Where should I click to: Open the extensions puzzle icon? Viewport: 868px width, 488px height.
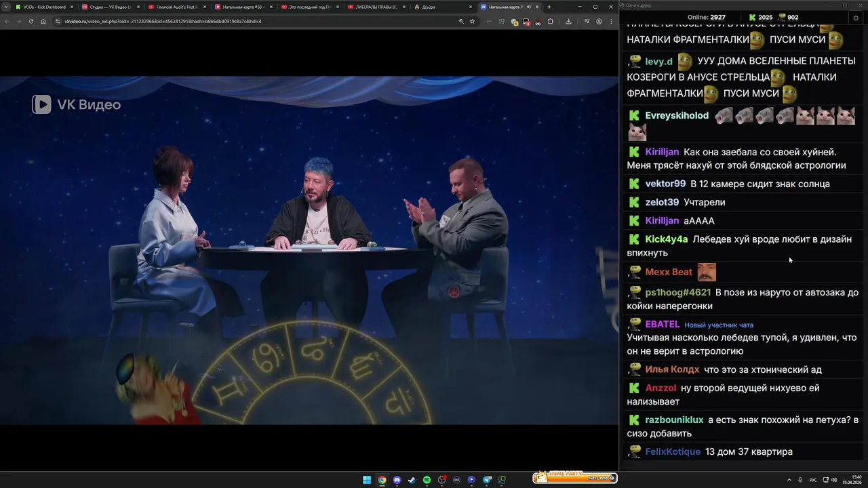point(550,21)
